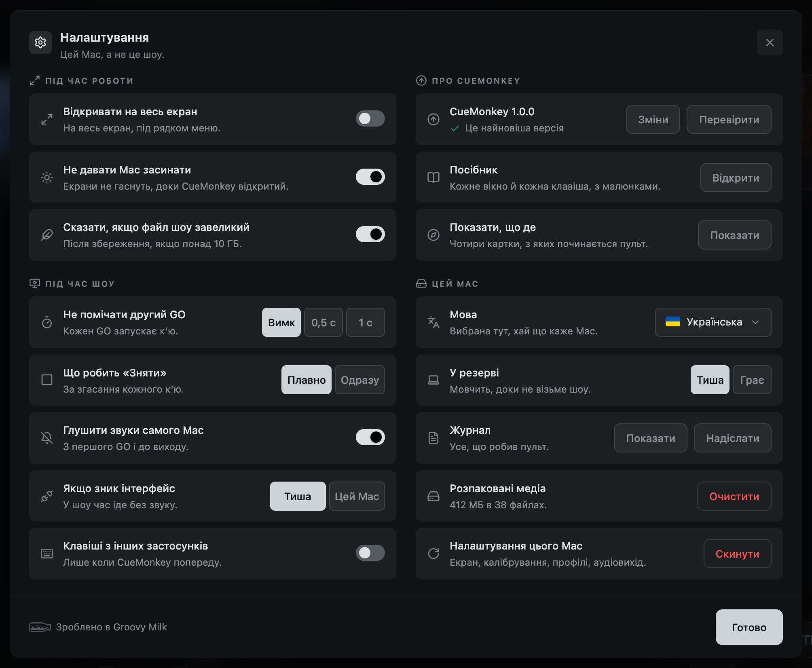Click the square stop icon beside Що робить «Зняти»
Viewport: 812px width, 668px height.
pyautogui.click(x=47, y=380)
